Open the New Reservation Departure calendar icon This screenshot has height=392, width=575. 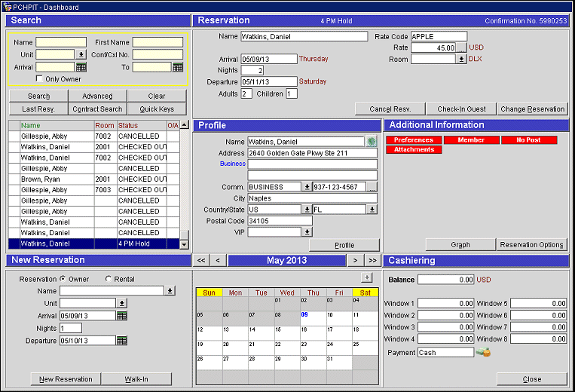pos(121,340)
